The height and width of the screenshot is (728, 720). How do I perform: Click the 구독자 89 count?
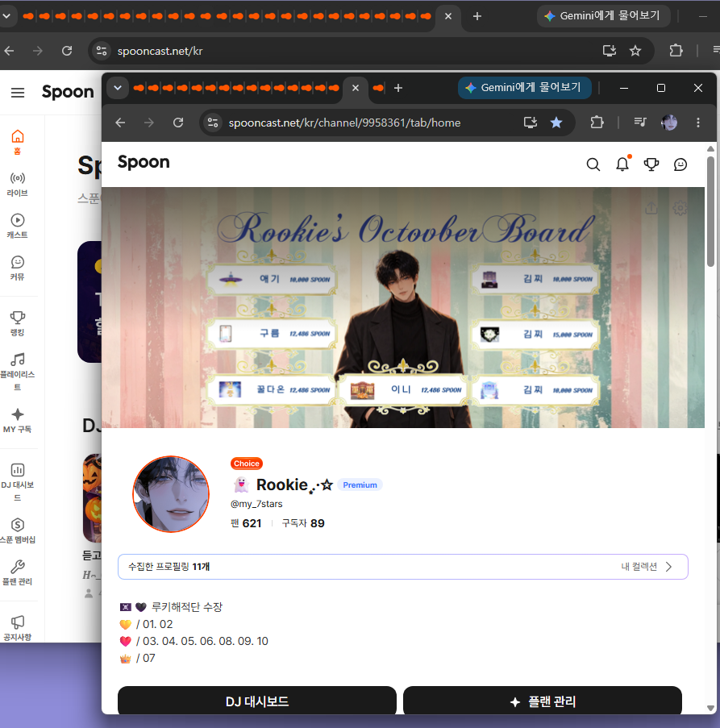click(x=303, y=523)
